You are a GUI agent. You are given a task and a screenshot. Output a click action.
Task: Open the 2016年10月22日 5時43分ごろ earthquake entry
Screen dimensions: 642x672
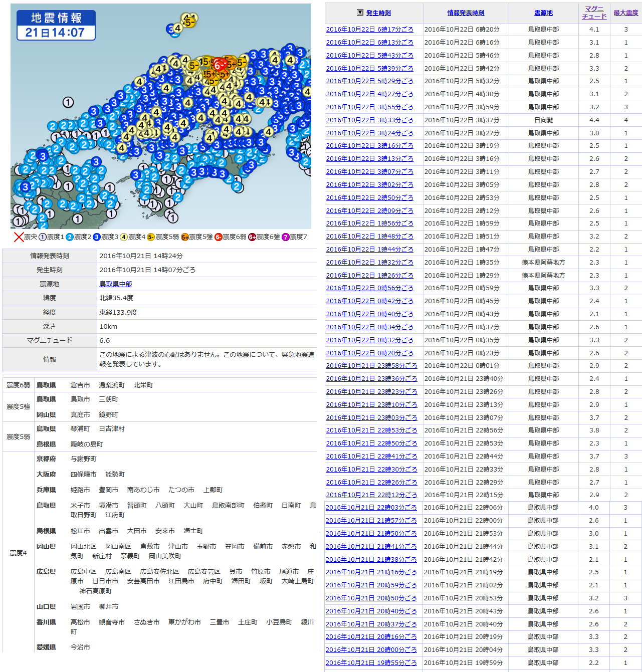[x=370, y=56]
